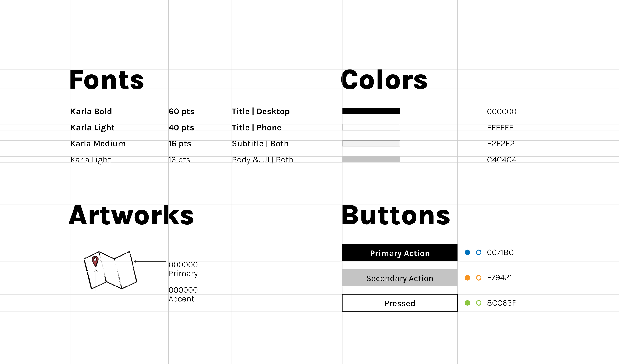Click the filled green dot
619x364 pixels.
pyautogui.click(x=467, y=303)
